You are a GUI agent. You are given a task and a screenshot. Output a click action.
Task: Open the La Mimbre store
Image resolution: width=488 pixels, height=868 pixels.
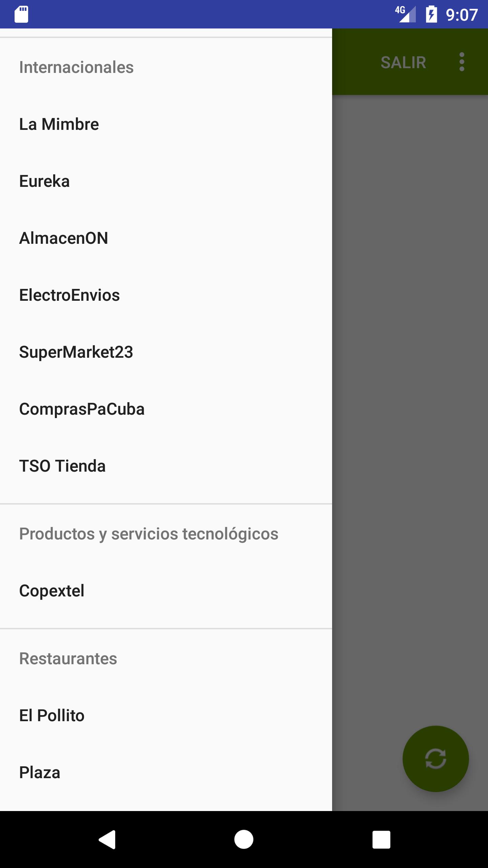[166, 124]
